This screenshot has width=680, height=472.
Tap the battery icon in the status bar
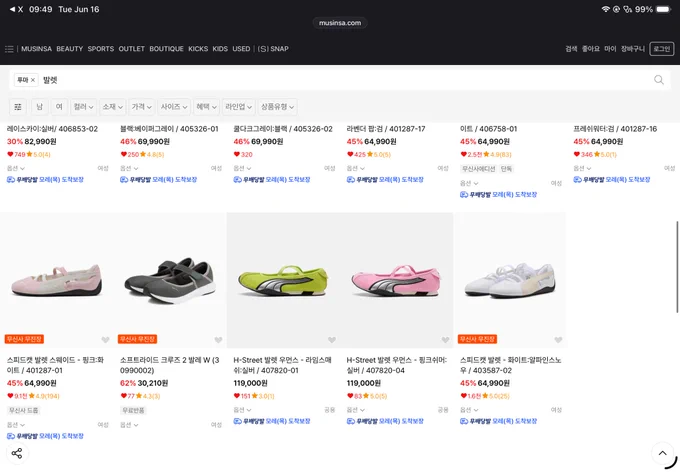pos(664,9)
